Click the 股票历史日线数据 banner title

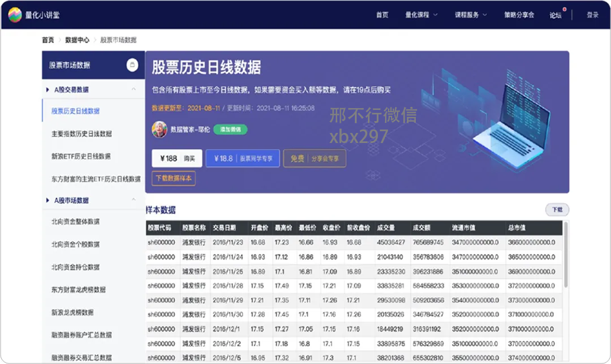coord(206,67)
